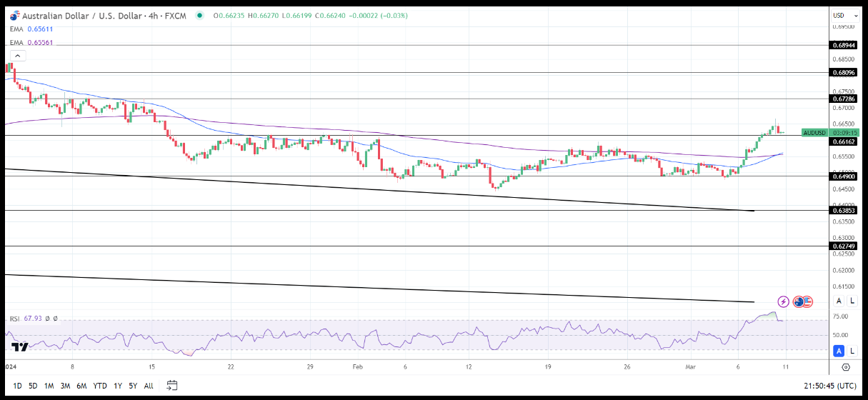Set time range to YTD
The width and height of the screenshot is (868, 400).
click(x=100, y=386)
